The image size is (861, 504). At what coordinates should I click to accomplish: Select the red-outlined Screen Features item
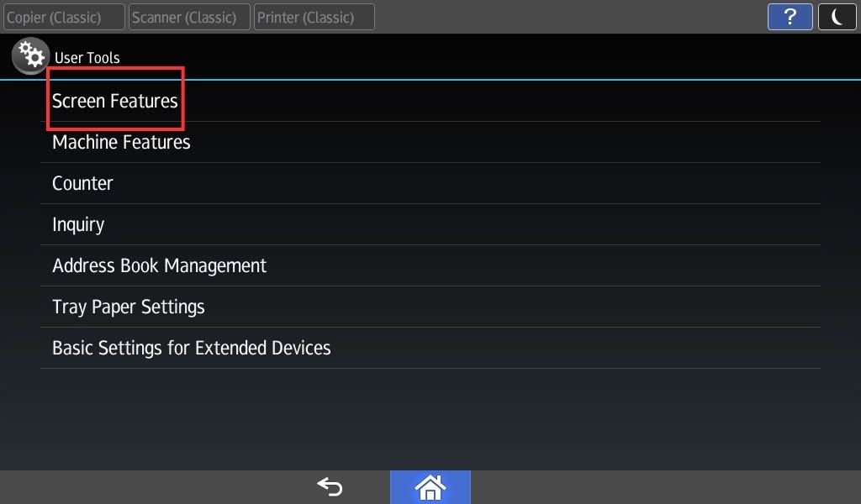coord(115,99)
